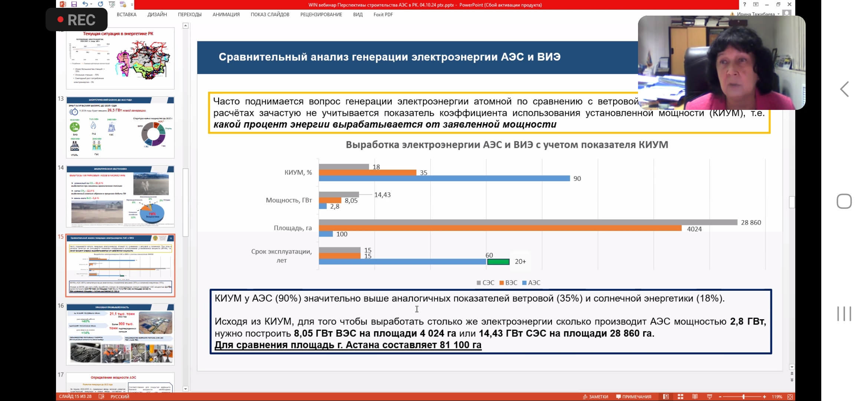
Task: Start slideshow from beginning icon in quick toolbar
Action: point(112,4)
